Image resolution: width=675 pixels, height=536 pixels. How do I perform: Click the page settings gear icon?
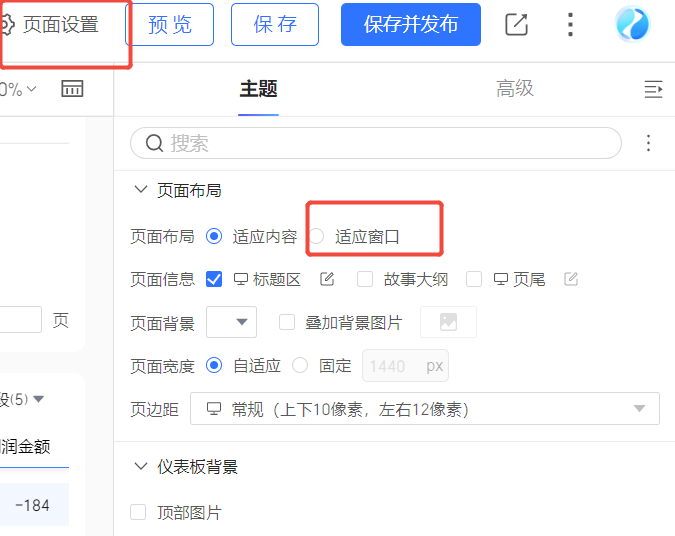(x=8, y=25)
